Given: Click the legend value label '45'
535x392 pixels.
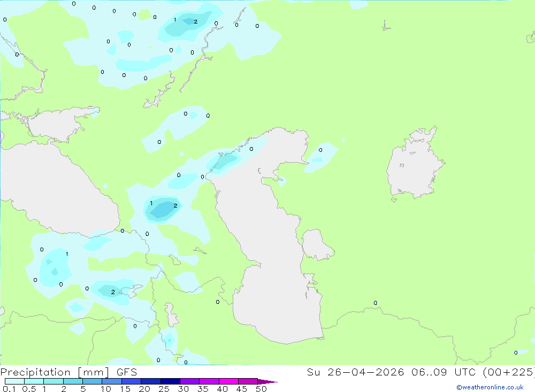Looking at the screenshot, I should point(242,389).
